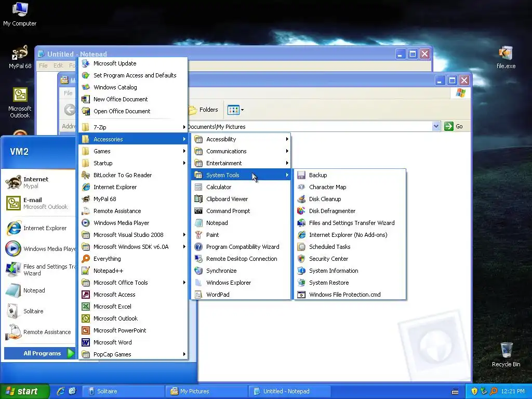The width and height of the screenshot is (532, 399).
Task: Expand Microsoft Windows SDK v6.0A submenu
Action: pos(133,247)
